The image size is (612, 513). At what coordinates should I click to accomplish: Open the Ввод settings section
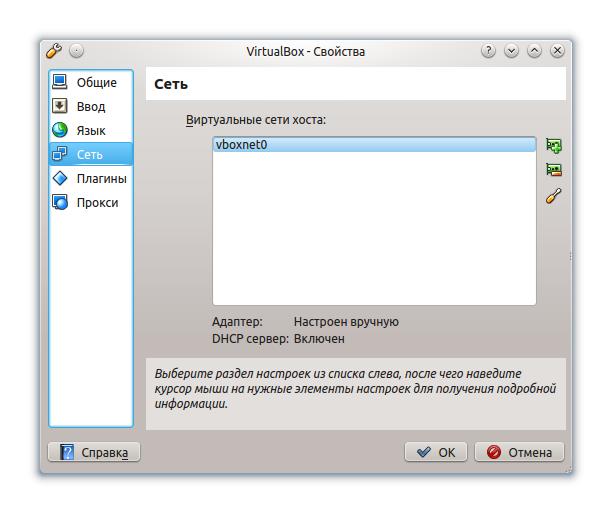91,106
